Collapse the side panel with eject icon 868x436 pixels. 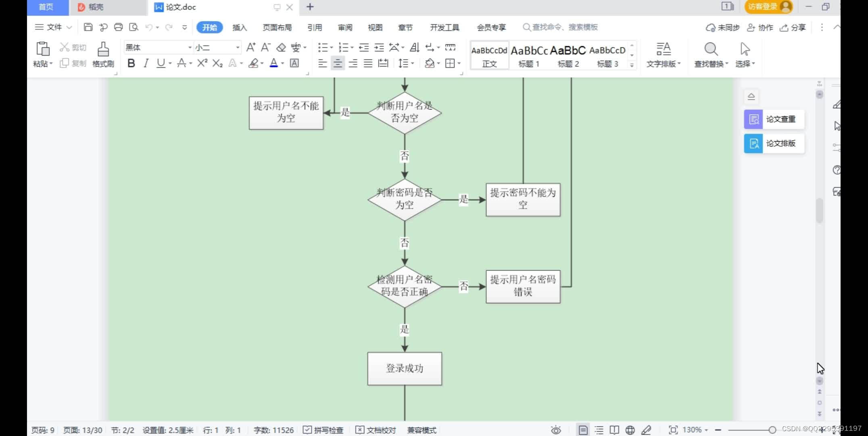[751, 96]
